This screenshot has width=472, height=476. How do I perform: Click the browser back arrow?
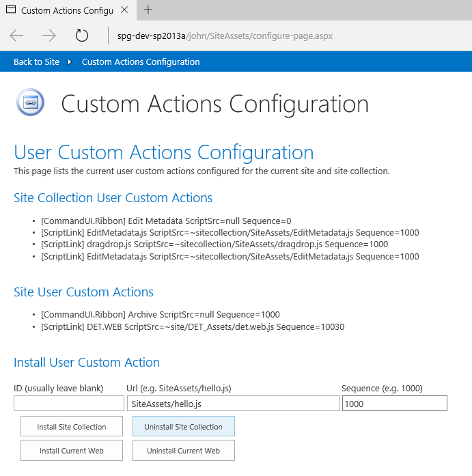[x=17, y=36]
